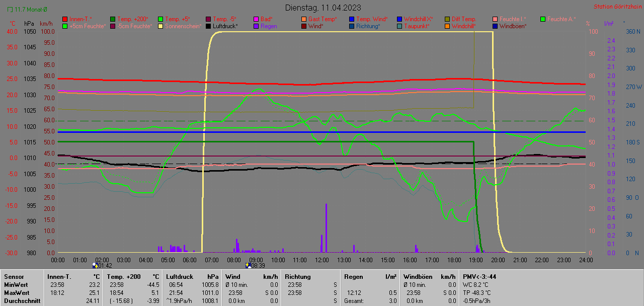Click the Temp. +200 max time 18:54
The height and width of the screenshot is (306, 644).
(117, 293)
